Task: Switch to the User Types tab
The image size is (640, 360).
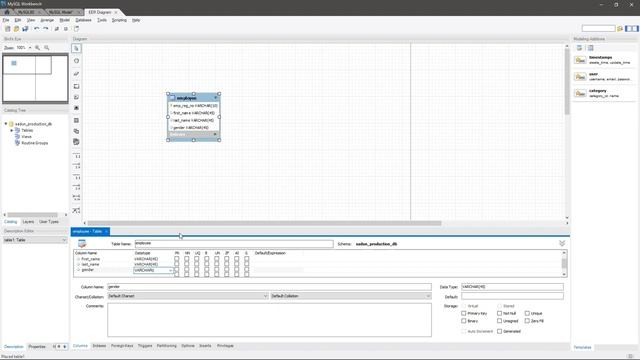Action: (49, 222)
